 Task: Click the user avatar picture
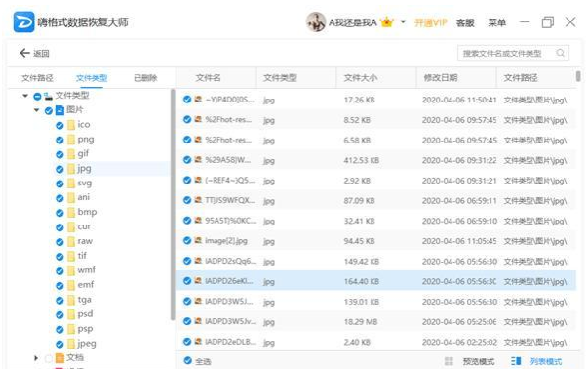316,22
